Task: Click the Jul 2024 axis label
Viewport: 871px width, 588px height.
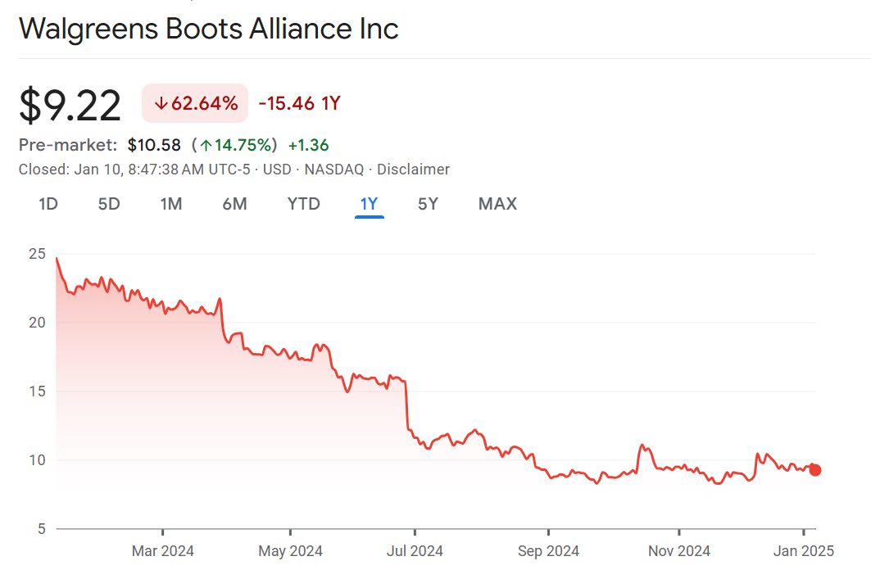Action: click(x=414, y=551)
